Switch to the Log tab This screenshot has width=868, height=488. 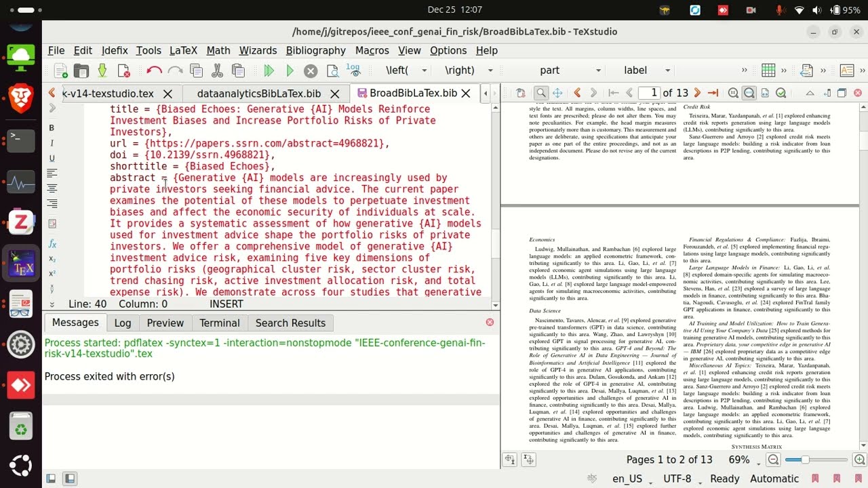click(x=123, y=323)
